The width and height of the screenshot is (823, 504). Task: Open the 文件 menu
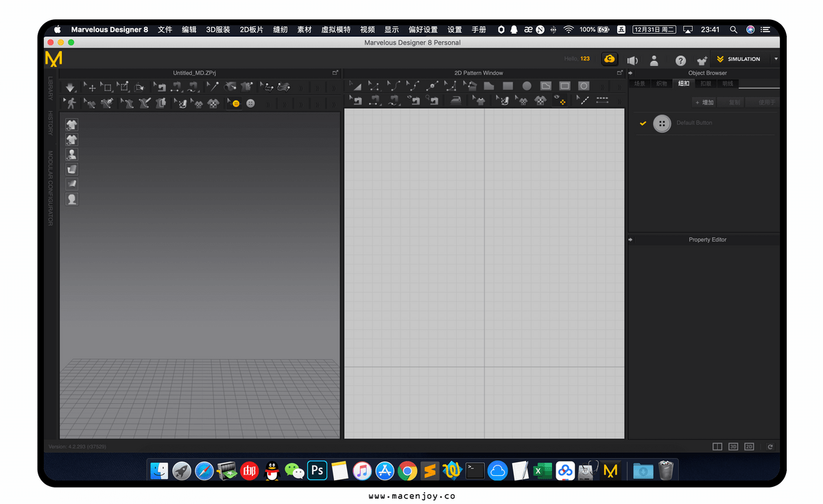pos(165,29)
